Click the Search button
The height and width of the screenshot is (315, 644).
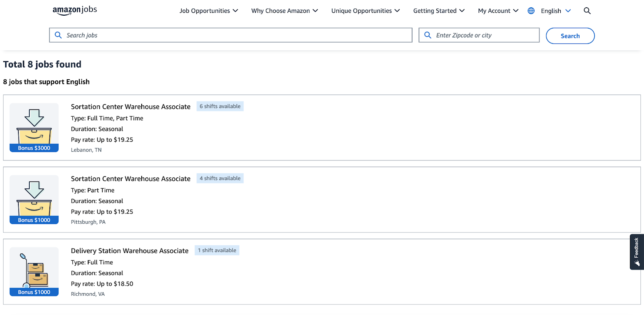coord(570,36)
